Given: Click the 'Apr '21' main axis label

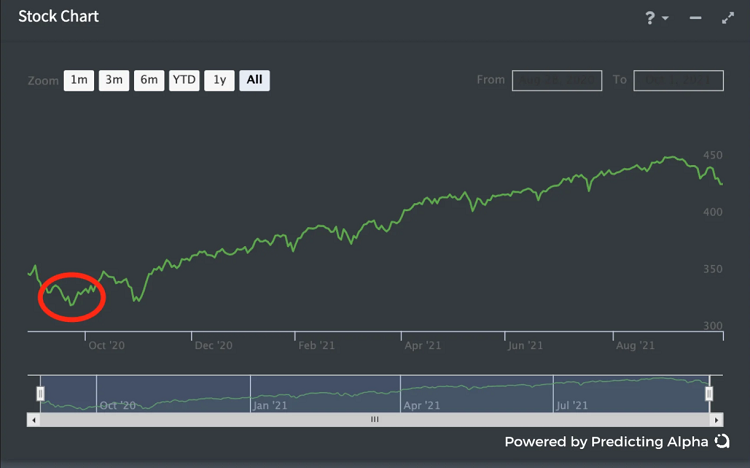Looking at the screenshot, I should pos(422,345).
